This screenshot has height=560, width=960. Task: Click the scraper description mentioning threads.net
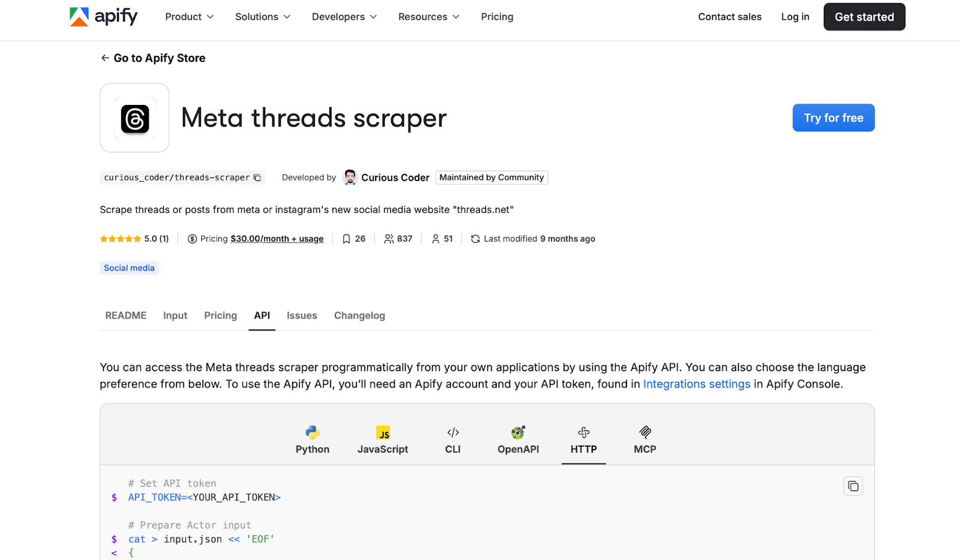[x=307, y=210]
